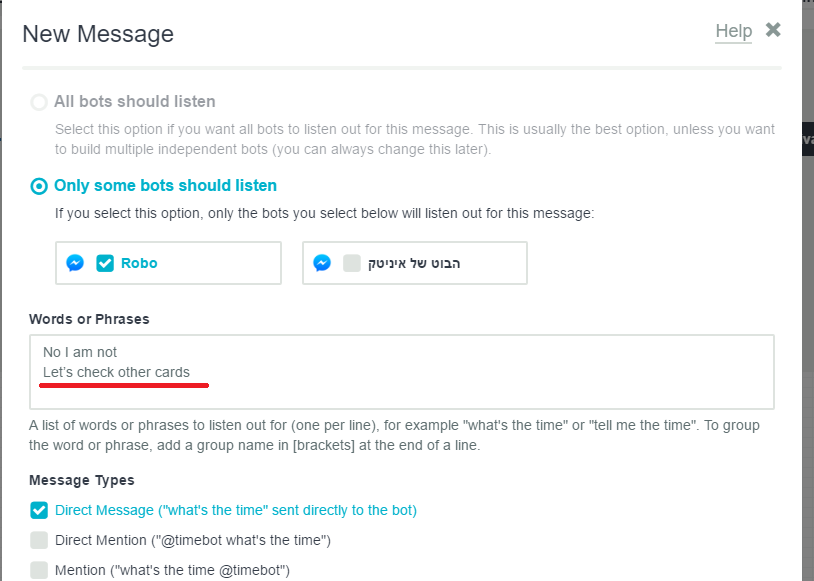Screen dimensions: 814x581
Task: Click the "All bots should listen" label
Action: point(135,101)
